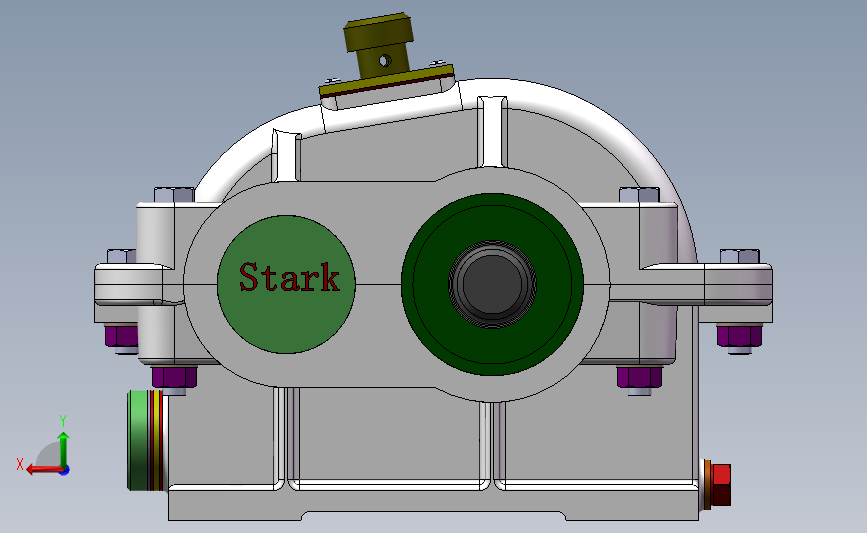Pick the bolt head on the far right flange
This screenshot has height=533, width=867.
(740, 256)
